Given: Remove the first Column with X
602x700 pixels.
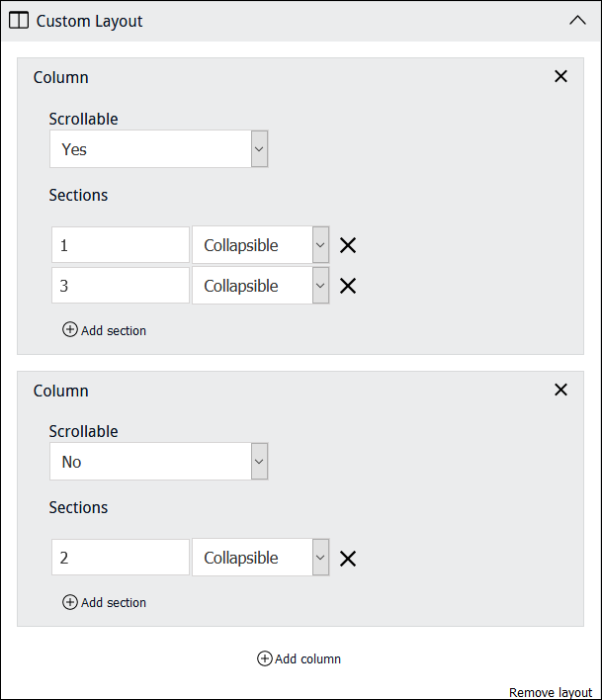Looking at the screenshot, I should click(x=560, y=76).
